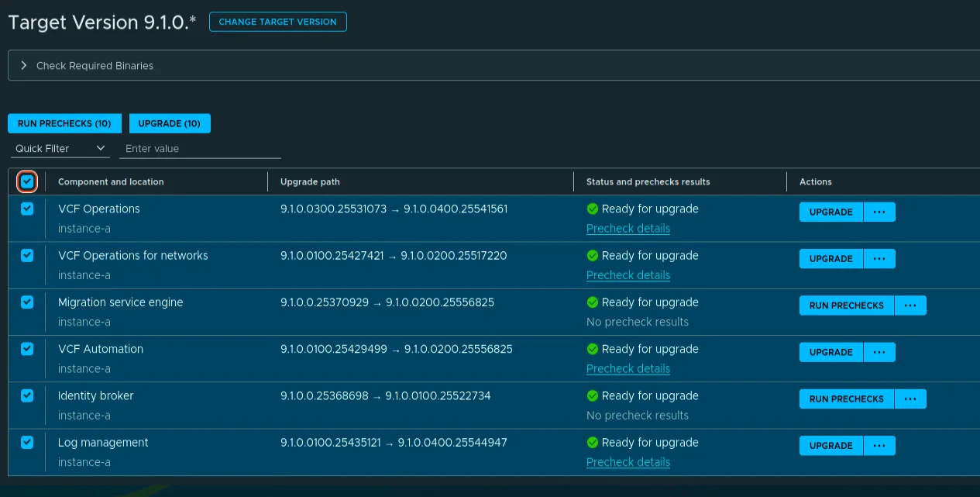Run prechecks for Identity broker
The height and width of the screenshot is (497, 980).
point(846,399)
